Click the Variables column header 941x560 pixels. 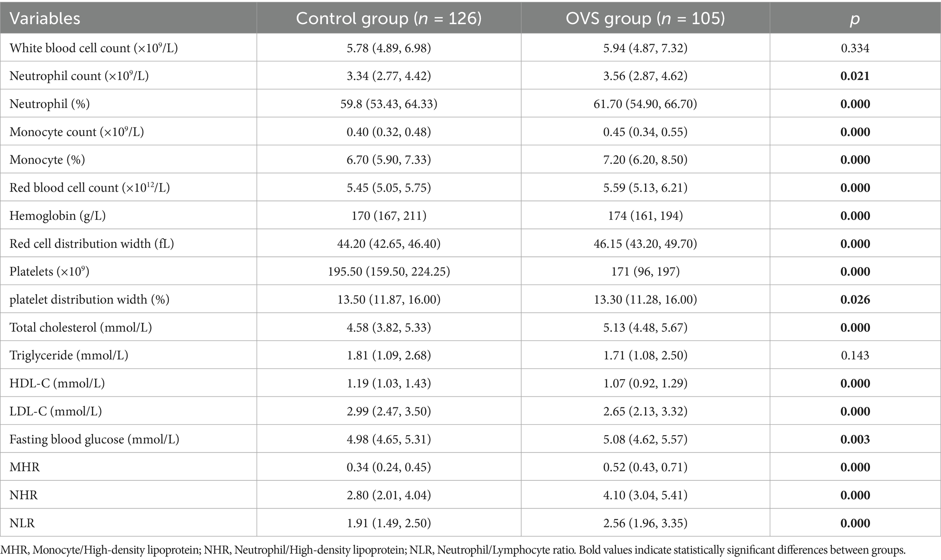coord(45,19)
